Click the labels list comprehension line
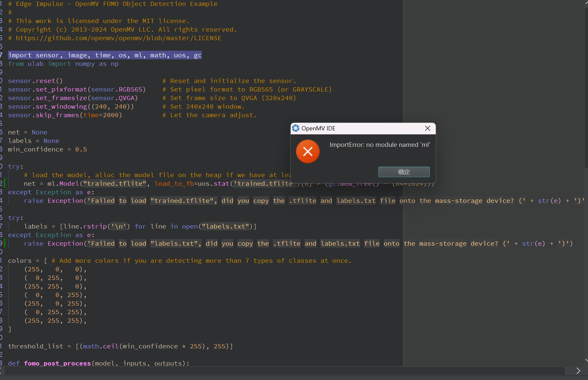The image size is (588, 380). coord(140,227)
